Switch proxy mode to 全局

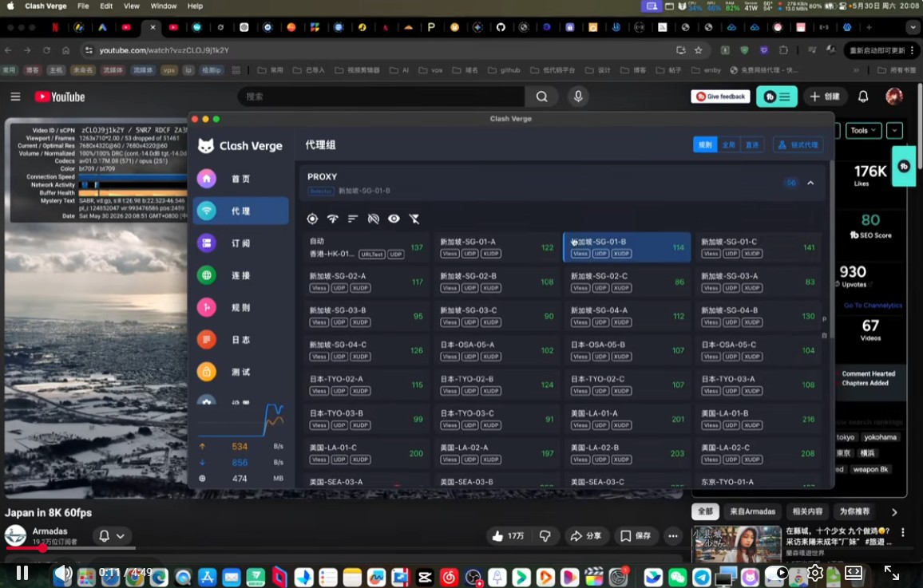[x=729, y=144]
